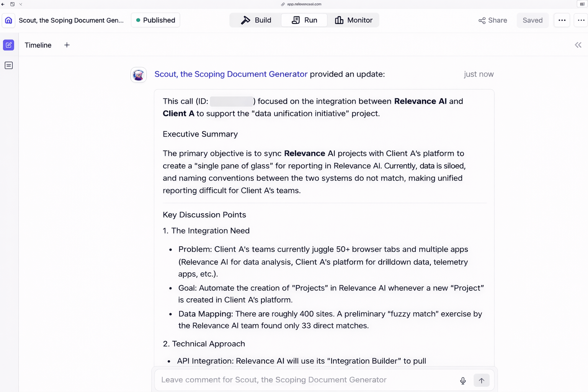Click the new chat compose icon
Image resolution: width=588 pixels, height=392 pixels.
[8, 45]
